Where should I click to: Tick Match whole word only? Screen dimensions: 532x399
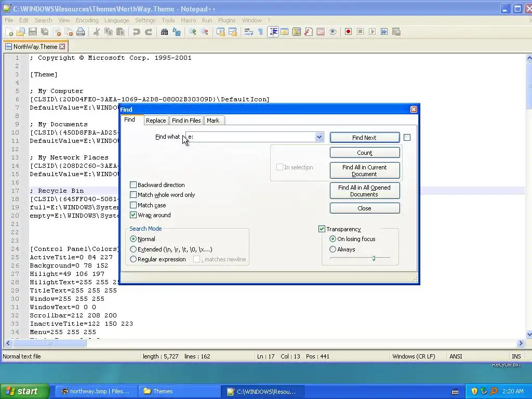point(134,195)
